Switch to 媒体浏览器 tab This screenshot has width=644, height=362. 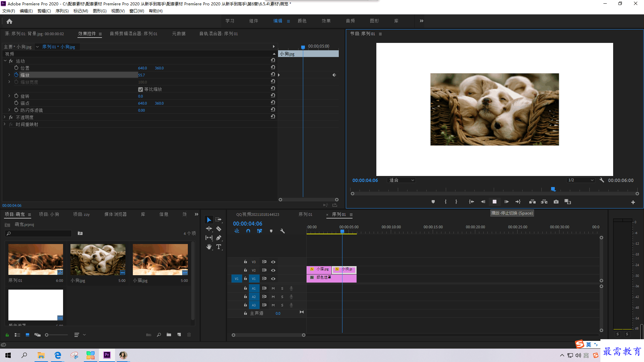coord(115,214)
